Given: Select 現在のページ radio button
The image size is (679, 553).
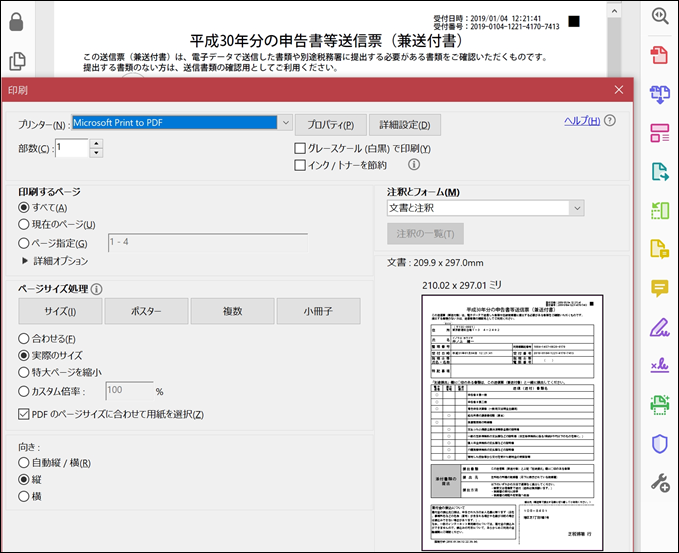Looking at the screenshot, I should coord(24,224).
